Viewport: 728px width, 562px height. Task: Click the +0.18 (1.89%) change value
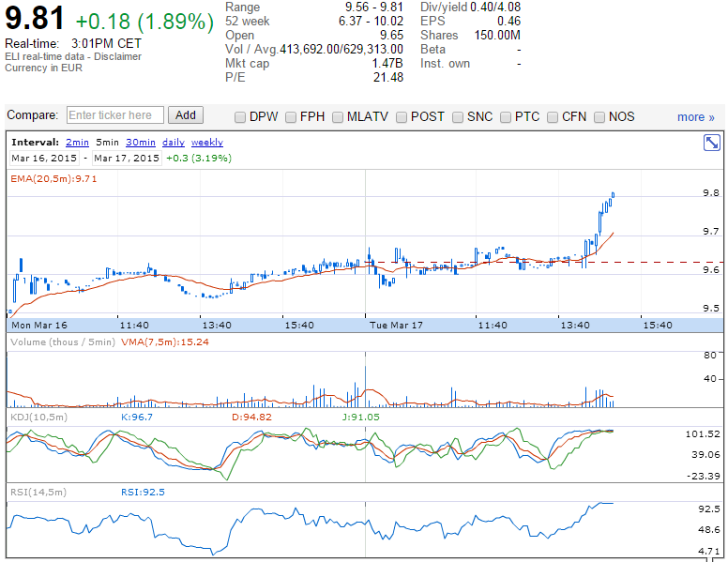(144, 22)
